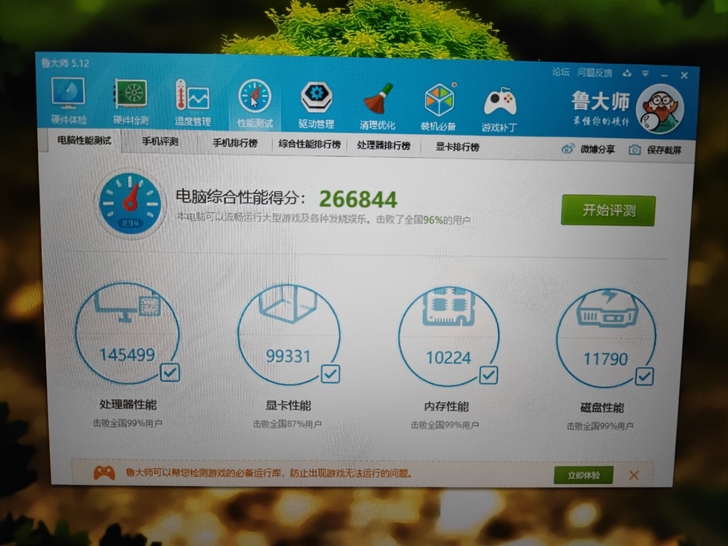The width and height of the screenshot is (728, 546).
Task: Switch to the 手机排行榜 tab
Action: [235, 143]
